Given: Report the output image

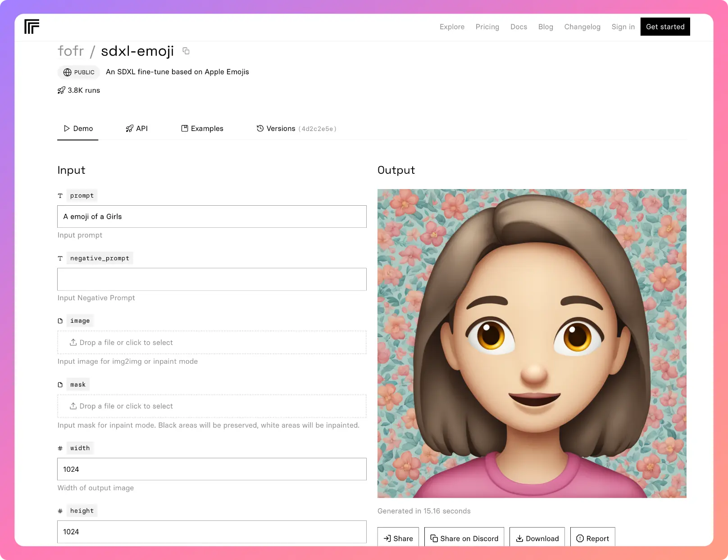Looking at the screenshot, I should tap(592, 538).
